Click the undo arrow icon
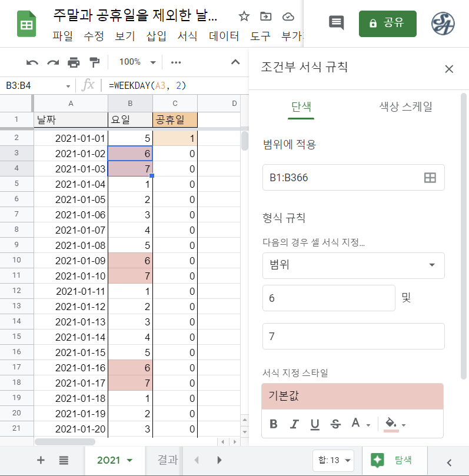Screen dimensions: 469x476 pos(32,62)
